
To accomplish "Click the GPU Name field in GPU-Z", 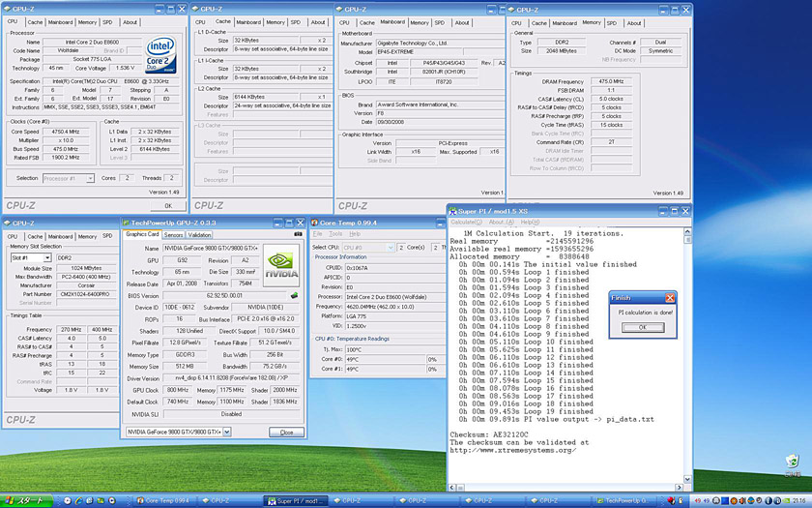I will [211, 249].
